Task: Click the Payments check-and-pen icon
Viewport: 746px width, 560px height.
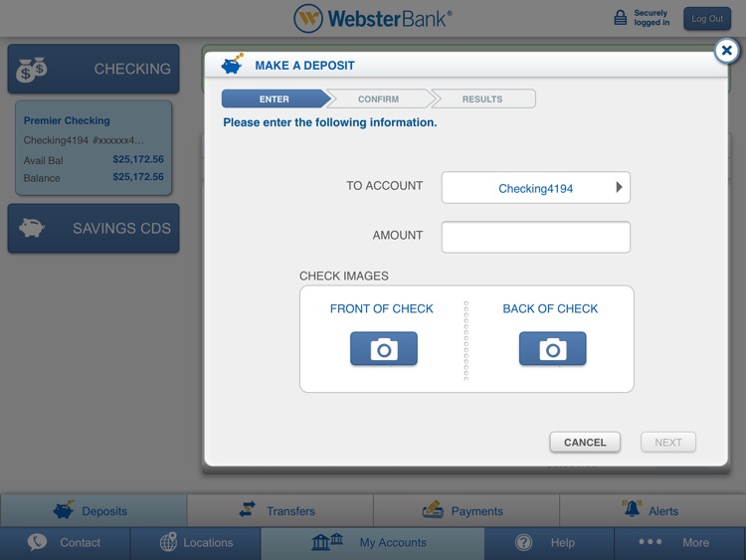Action: coord(433,509)
